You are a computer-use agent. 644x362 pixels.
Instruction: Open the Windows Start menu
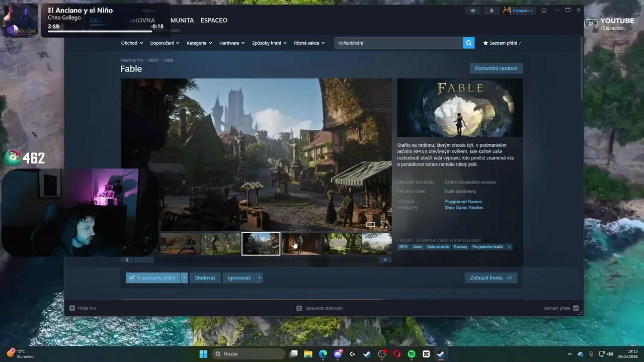(203, 354)
